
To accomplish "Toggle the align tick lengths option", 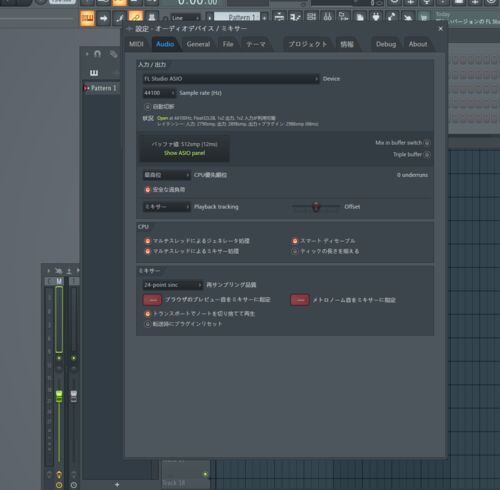I will click(x=295, y=251).
